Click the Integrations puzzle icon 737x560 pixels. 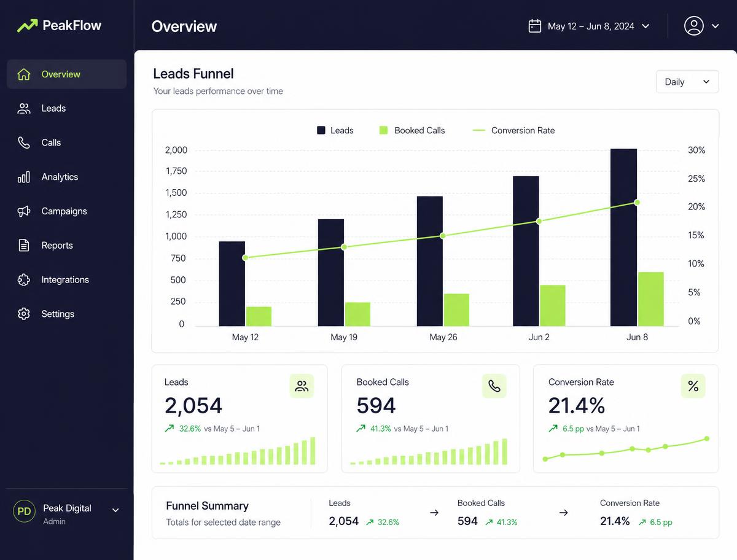coord(24,280)
